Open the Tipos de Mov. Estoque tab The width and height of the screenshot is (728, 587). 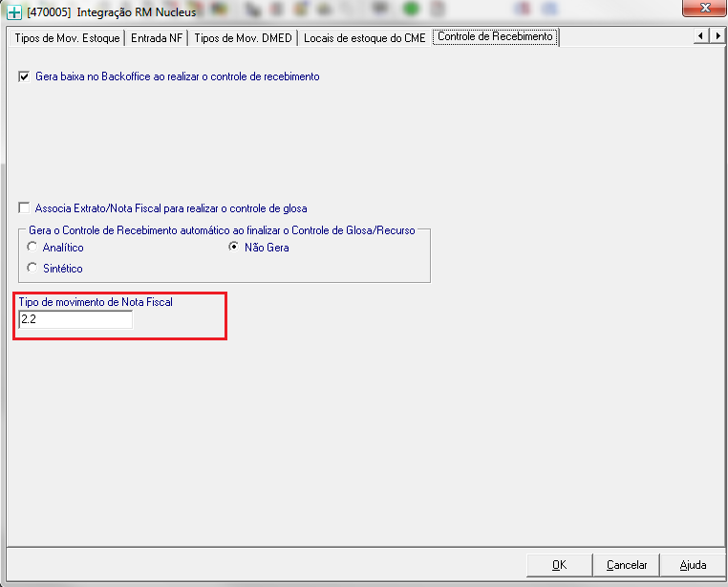tap(67, 37)
